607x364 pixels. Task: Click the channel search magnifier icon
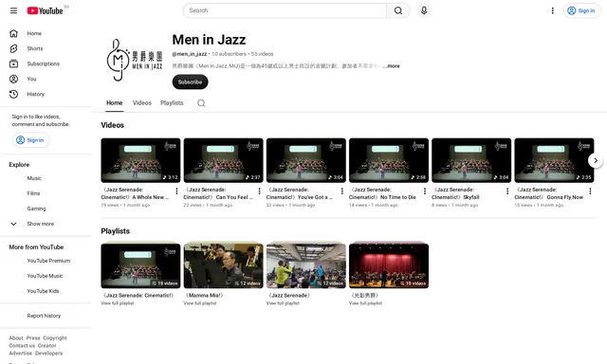point(201,103)
